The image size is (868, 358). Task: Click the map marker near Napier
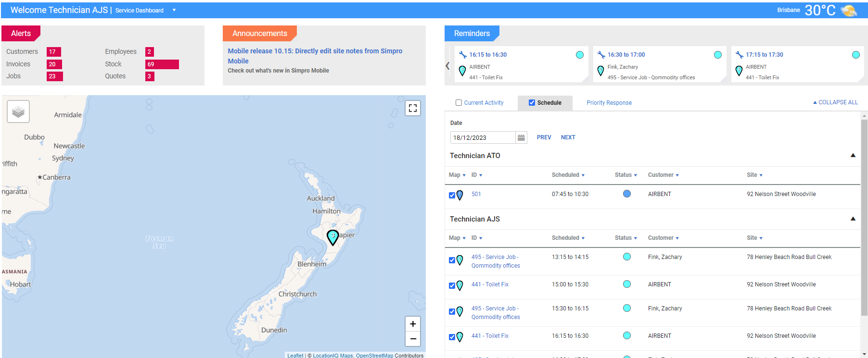pos(332,237)
